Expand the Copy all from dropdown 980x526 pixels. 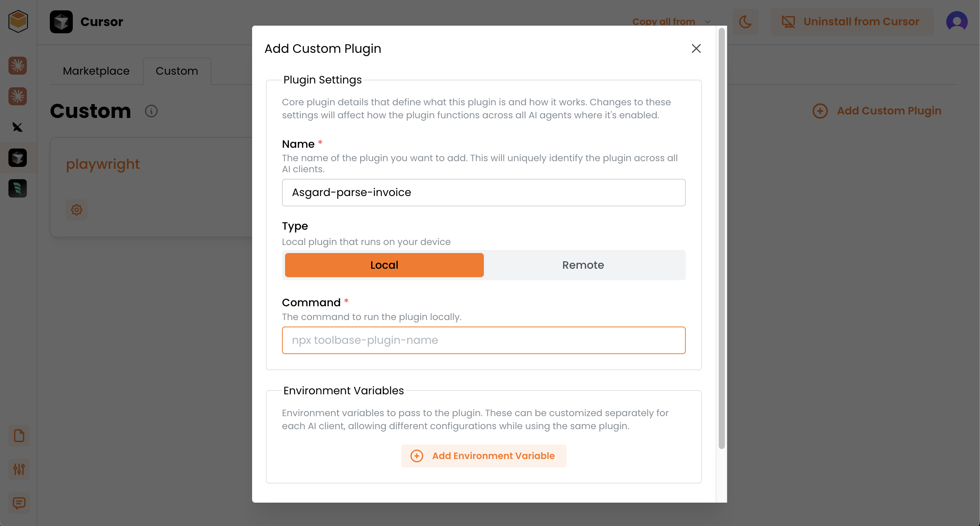coord(671,22)
